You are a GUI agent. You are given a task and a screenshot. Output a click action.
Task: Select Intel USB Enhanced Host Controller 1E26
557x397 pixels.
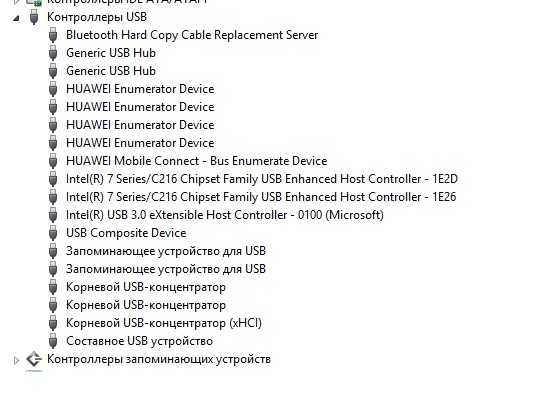[261, 197]
